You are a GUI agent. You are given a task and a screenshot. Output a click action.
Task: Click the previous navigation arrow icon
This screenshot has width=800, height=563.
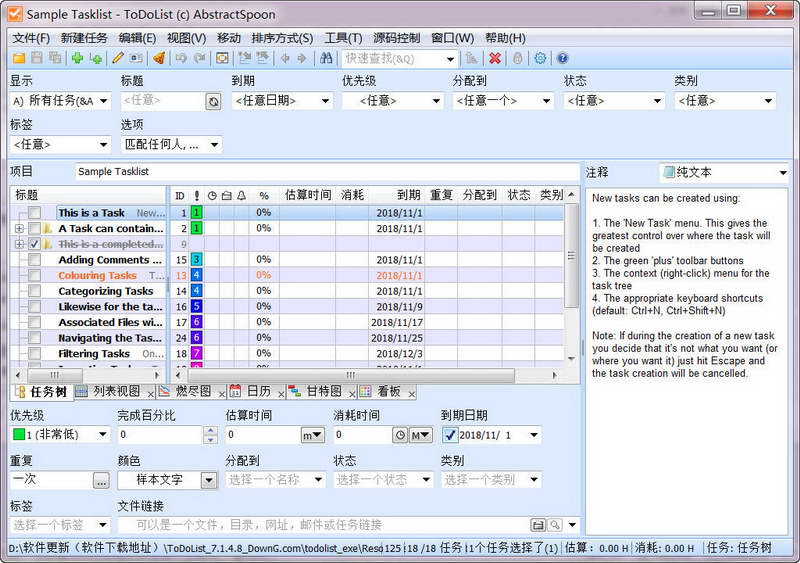285,58
